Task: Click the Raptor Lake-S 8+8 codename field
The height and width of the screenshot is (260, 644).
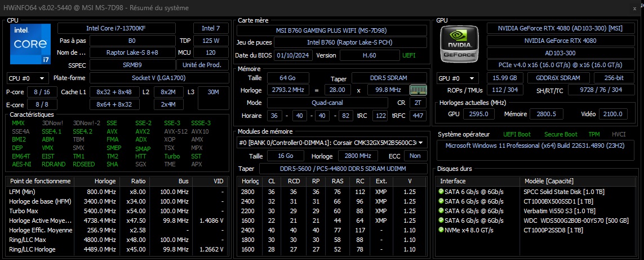Action: tap(132, 52)
